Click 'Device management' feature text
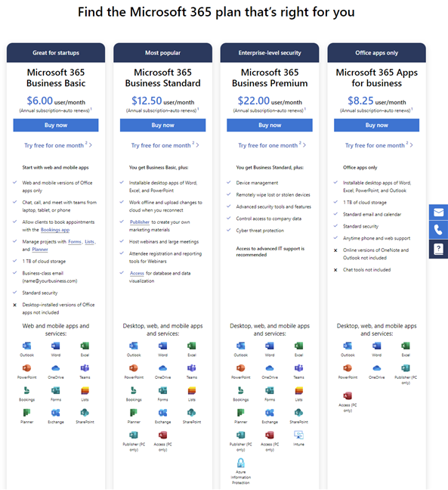This screenshot has width=448, height=490. tap(257, 183)
